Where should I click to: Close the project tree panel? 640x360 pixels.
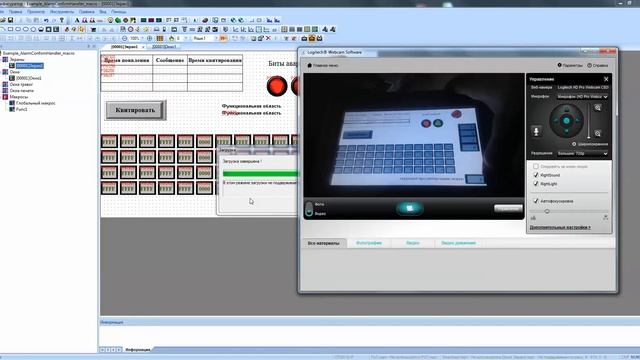point(94,47)
